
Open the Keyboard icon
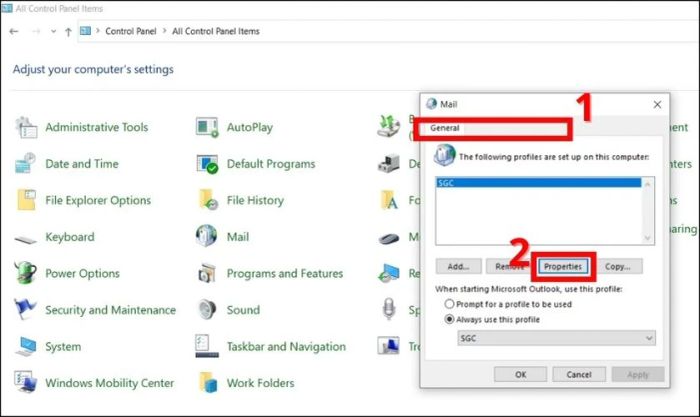coord(25,239)
